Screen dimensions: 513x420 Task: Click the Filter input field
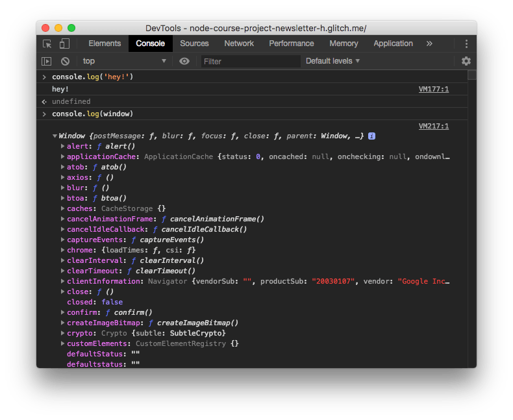251,62
